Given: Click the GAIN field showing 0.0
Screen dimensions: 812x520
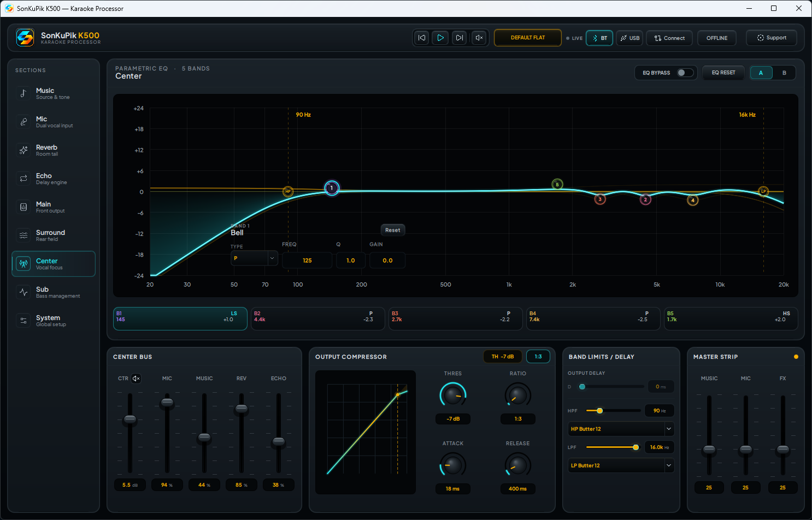Looking at the screenshot, I should 387,261.
